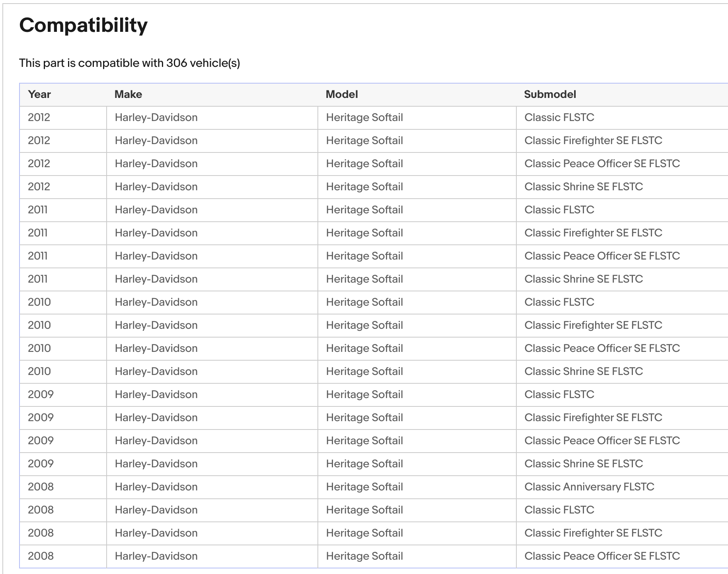Click Heritage Softail in the Classic Anniversary row

pyautogui.click(x=364, y=487)
